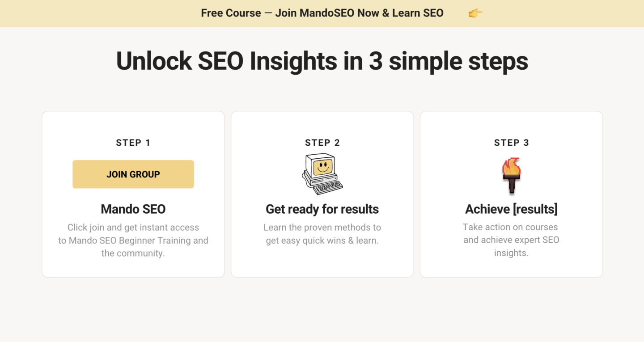Click the pointing hand emoji in banner

[x=475, y=13]
